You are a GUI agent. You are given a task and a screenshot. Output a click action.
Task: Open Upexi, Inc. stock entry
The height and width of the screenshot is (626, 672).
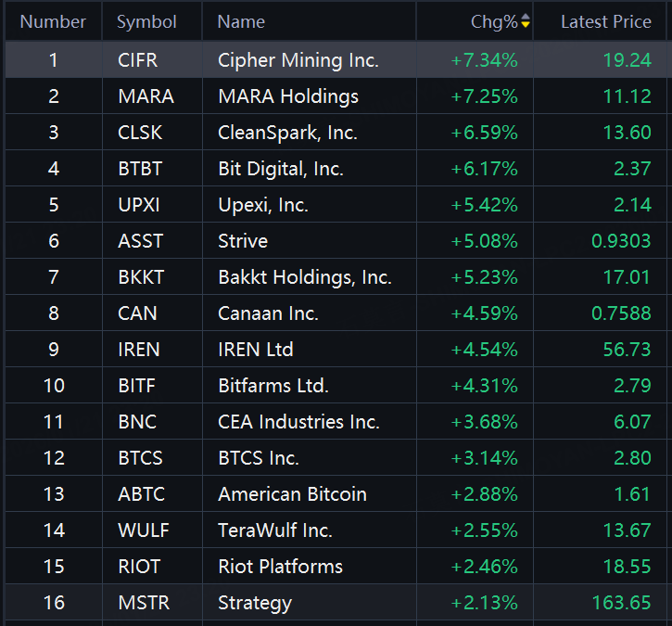(262, 205)
